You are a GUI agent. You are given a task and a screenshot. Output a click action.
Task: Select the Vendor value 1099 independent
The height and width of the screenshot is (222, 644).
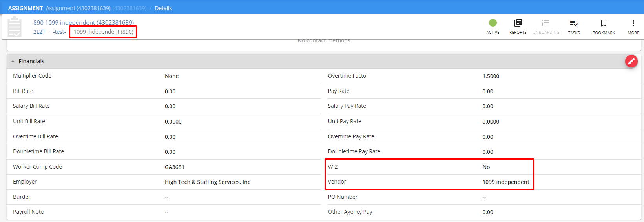(506, 182)
